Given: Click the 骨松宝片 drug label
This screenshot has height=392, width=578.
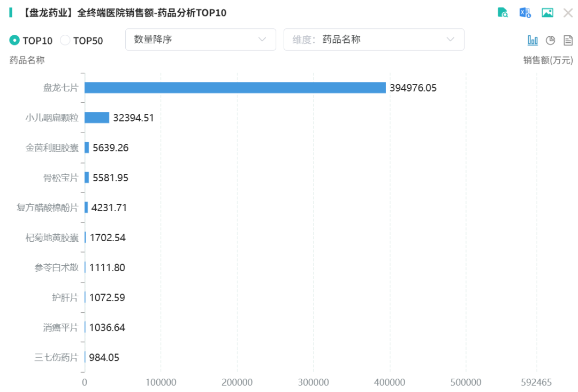Looking at the screenshot, I should point(60,178).
